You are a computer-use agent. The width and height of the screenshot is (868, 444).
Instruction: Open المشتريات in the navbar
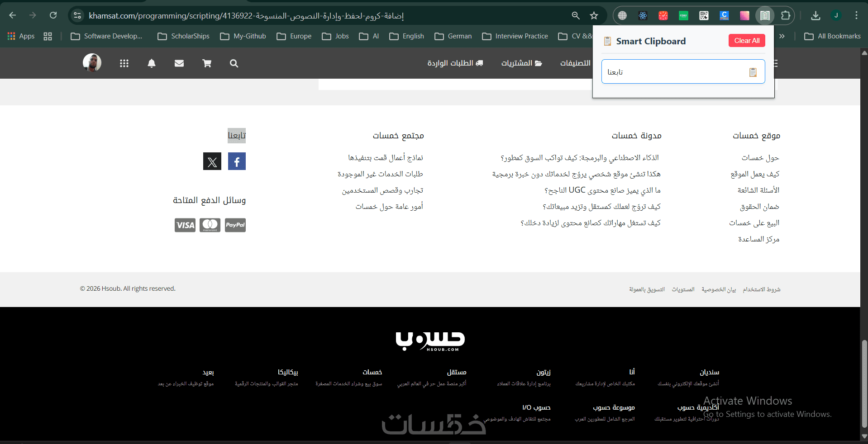(522, 63)
